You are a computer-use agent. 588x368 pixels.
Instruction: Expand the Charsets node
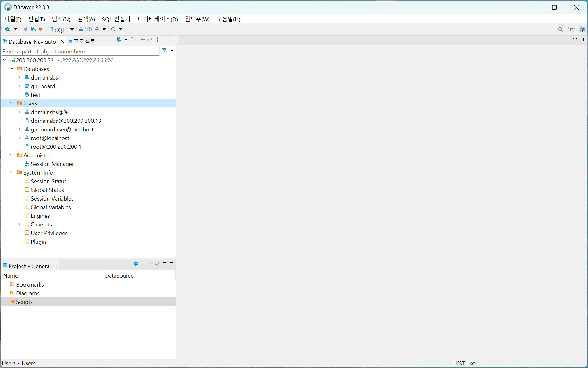(x=19, y=224)
